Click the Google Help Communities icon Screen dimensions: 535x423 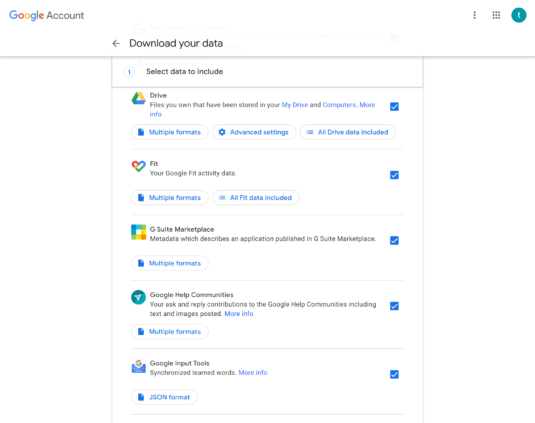(x=139, y=297)
